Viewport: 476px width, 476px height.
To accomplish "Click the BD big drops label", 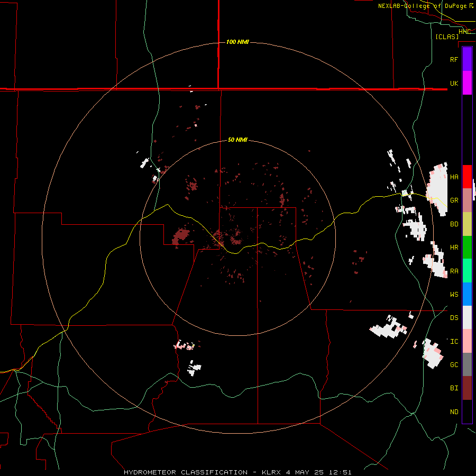I will click(454, 224).
